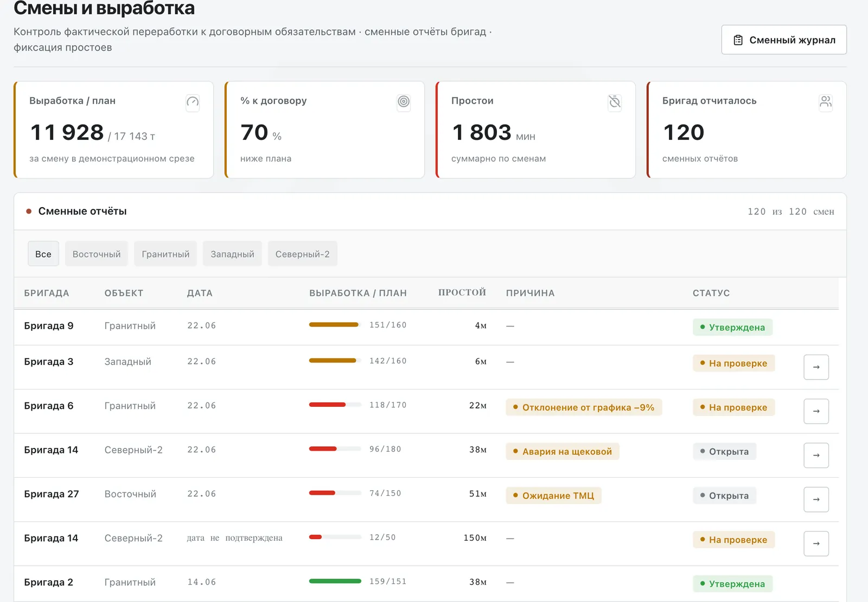
Task: Filter reports by Западный
Action: [x=232, y=254]
